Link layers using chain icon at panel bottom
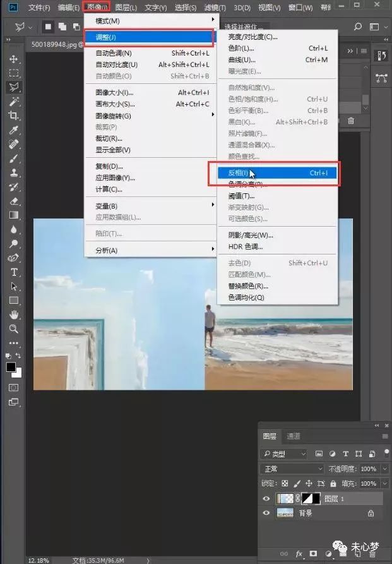392x564 pixels. tap(284, 553)
